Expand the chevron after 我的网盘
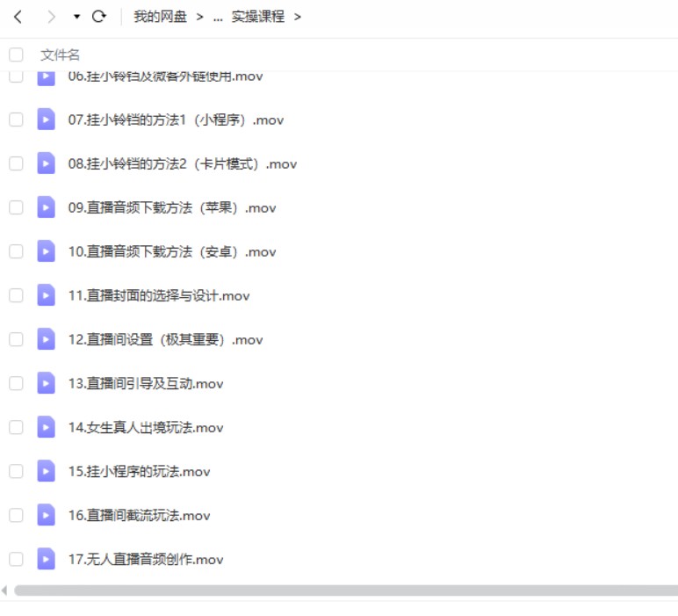The height and width of the screenshot is (616, 678). (199, 18)
